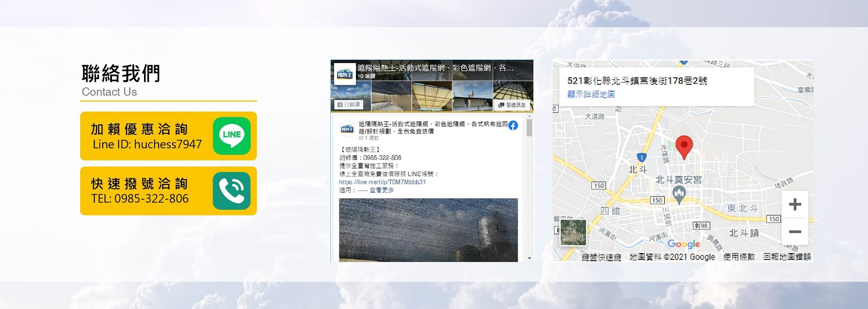The height and width of the screenshot is (309, 868).
Task: Click the 北斗鎮 map label
Action: click(x=743, y=233)
